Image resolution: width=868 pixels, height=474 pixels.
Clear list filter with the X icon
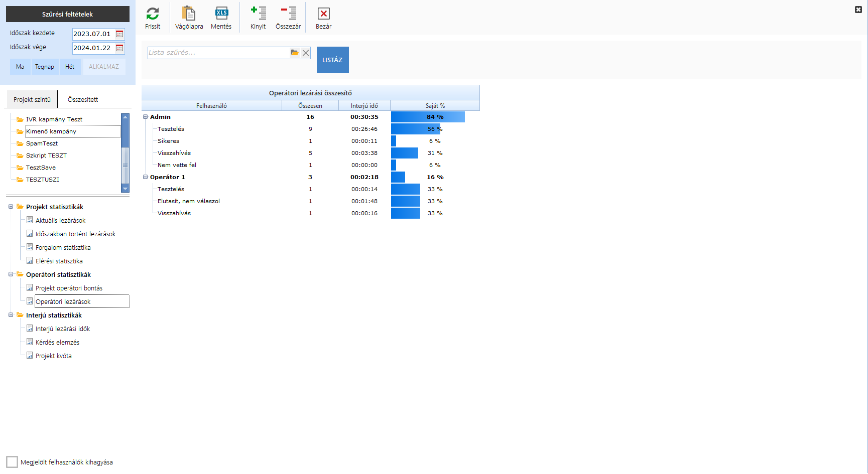coord(306,53)
